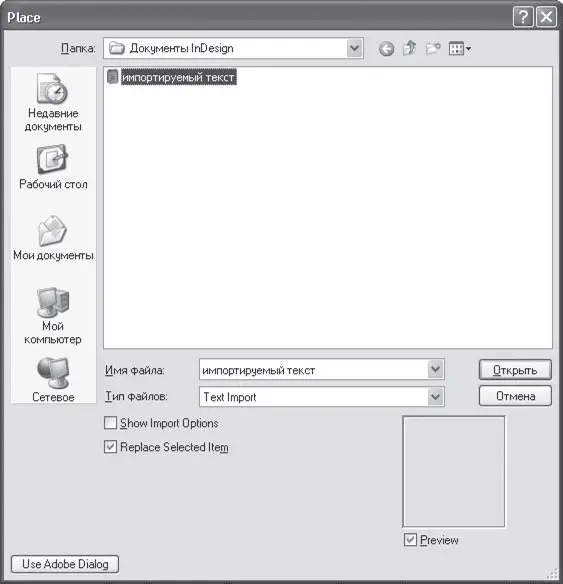Open Мои документы folder shortcut
The height and width of the screenshot is (584, 563).
(x=53, y=238)
